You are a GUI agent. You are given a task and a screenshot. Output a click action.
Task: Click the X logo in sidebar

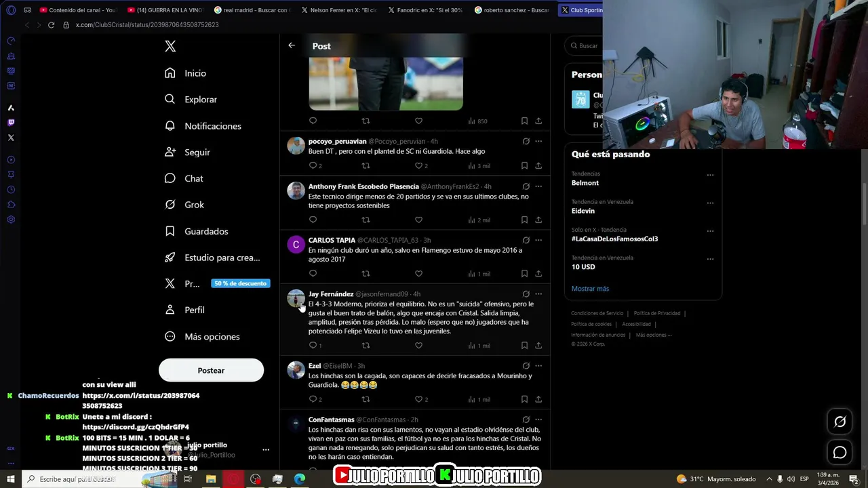click(170, 46)
